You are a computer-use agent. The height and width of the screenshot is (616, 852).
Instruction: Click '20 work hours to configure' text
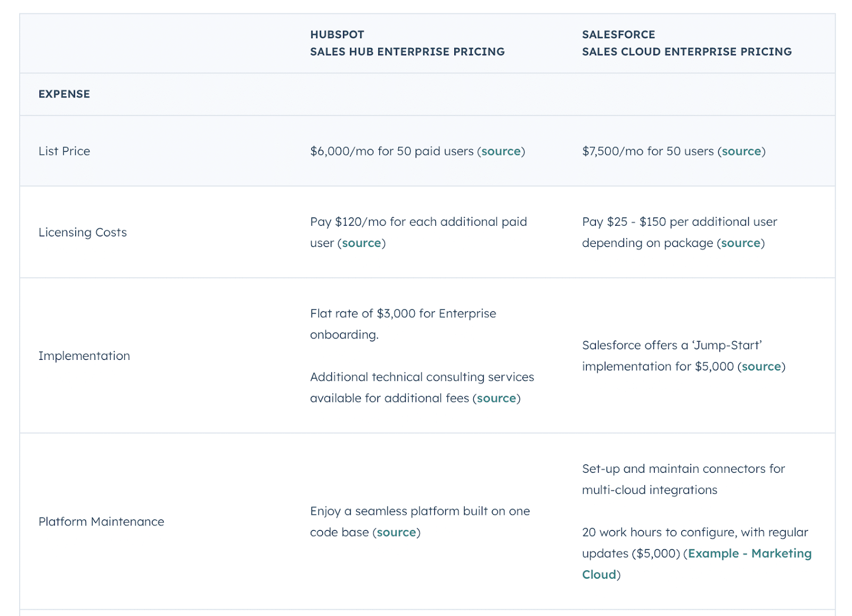pyautogui.click(x=660, y=532)
